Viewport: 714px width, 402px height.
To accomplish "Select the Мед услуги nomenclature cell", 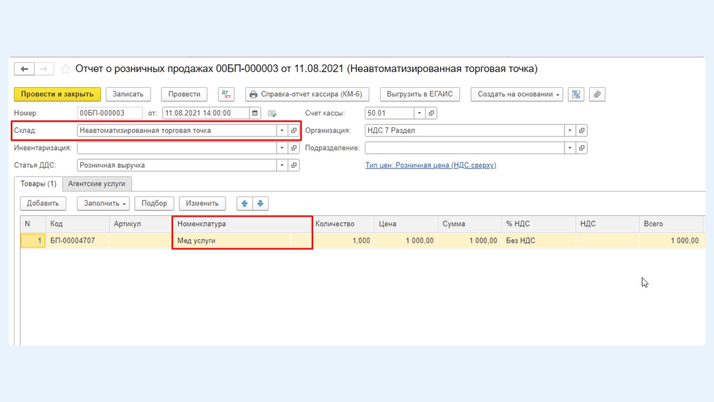I will (x=241, y=241).
